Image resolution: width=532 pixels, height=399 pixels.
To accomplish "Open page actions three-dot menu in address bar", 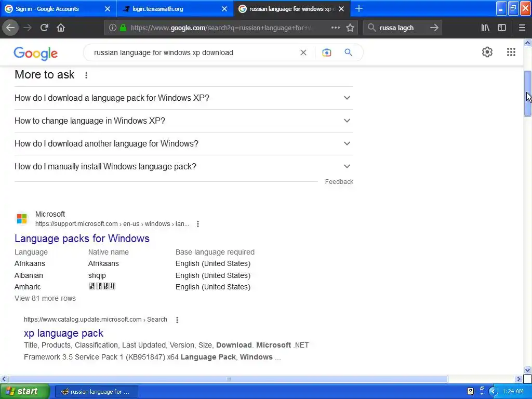I will point(335,28).
